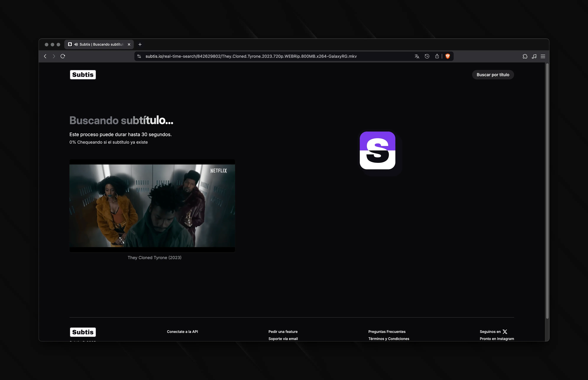The image size is (588, 380).
Task: Click the They Cloned Tyrone movie thumbnail
Action: 152,206
